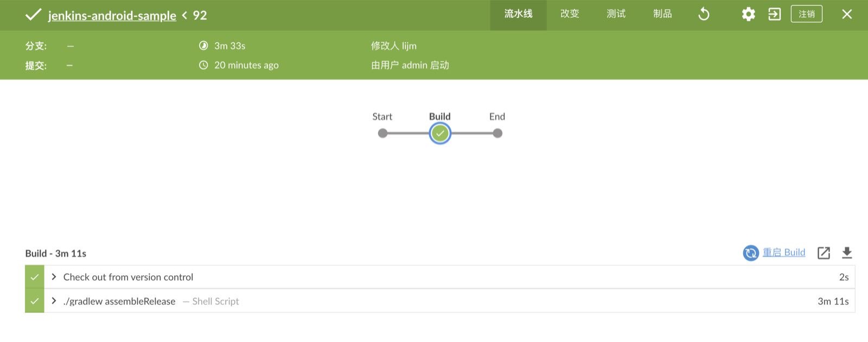Open the log in a new window
Image resolution: width=868 pixels, height=342 pixels.
[x=824, y=253]
